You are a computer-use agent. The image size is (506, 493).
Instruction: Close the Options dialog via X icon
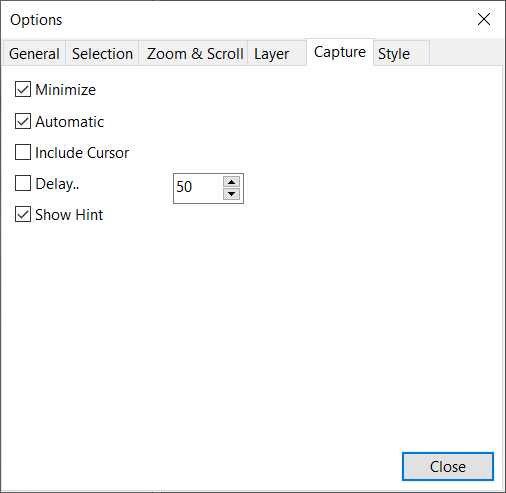484,19
